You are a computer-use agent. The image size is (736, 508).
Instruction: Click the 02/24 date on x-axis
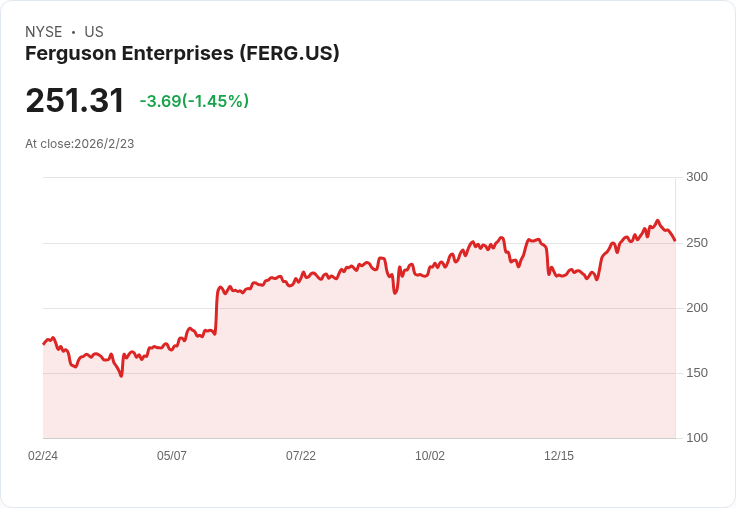(43, 456)
